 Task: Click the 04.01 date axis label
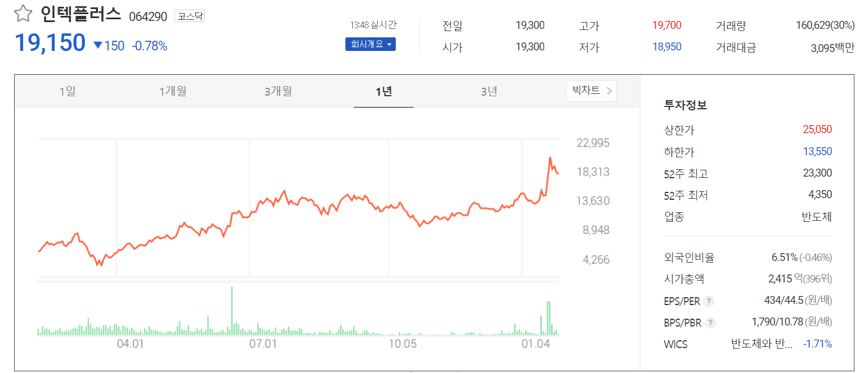(x=130, y=344)
